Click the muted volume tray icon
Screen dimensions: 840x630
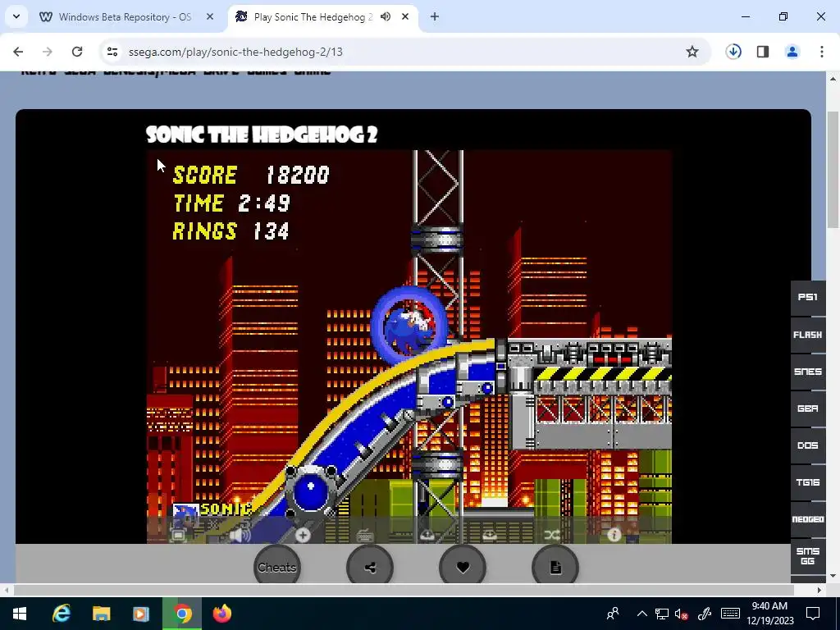[x=682, y=614]
